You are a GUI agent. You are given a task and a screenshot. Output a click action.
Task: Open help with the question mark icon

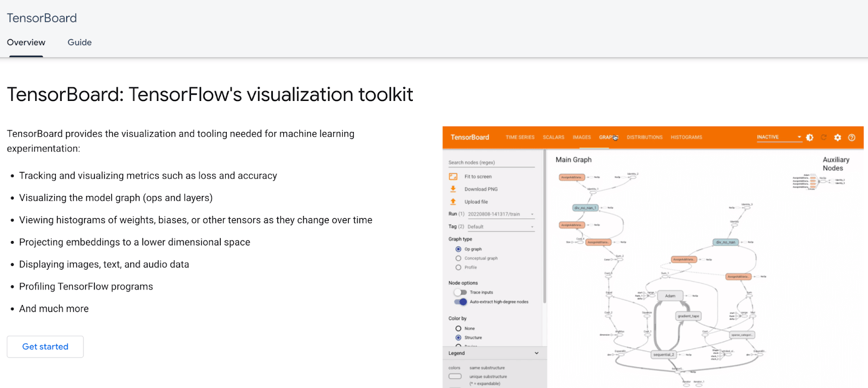pos(852,138)
